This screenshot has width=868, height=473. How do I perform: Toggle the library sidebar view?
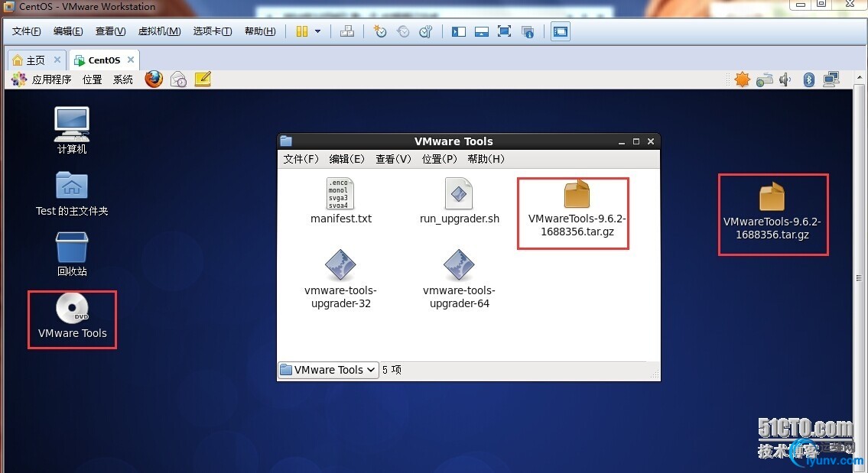coord(458,31)
